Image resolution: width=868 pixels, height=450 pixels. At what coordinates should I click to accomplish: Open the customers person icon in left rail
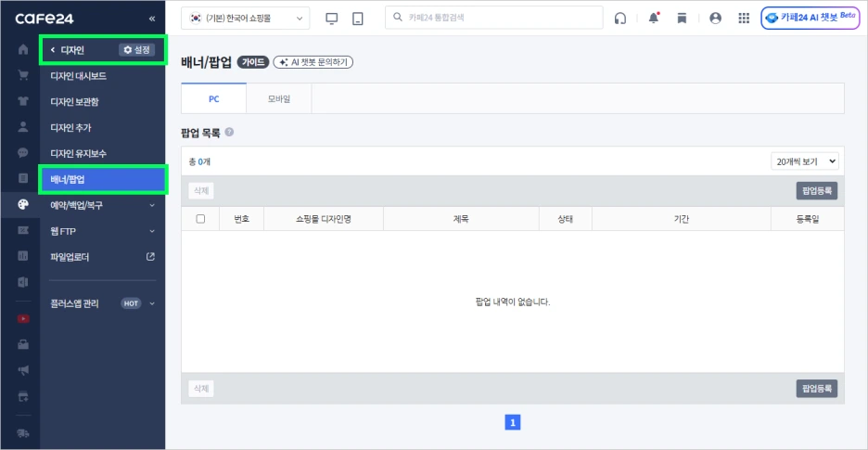click(x=23, y=127)
